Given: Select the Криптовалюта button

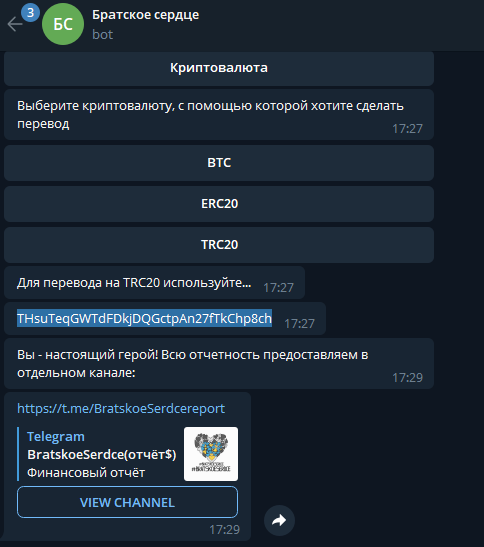Looking at the screenshot, I should pos(219,68).
